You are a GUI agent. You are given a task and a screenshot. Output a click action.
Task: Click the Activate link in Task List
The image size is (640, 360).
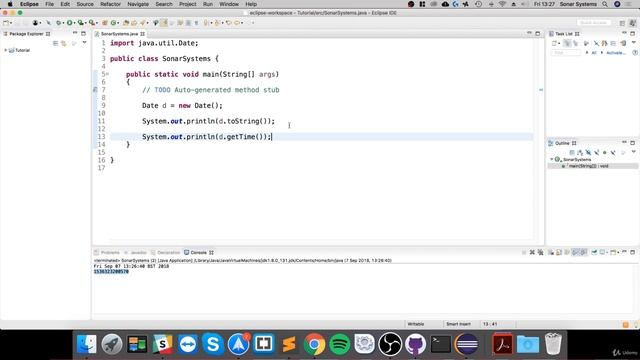[x=616, y=53]
